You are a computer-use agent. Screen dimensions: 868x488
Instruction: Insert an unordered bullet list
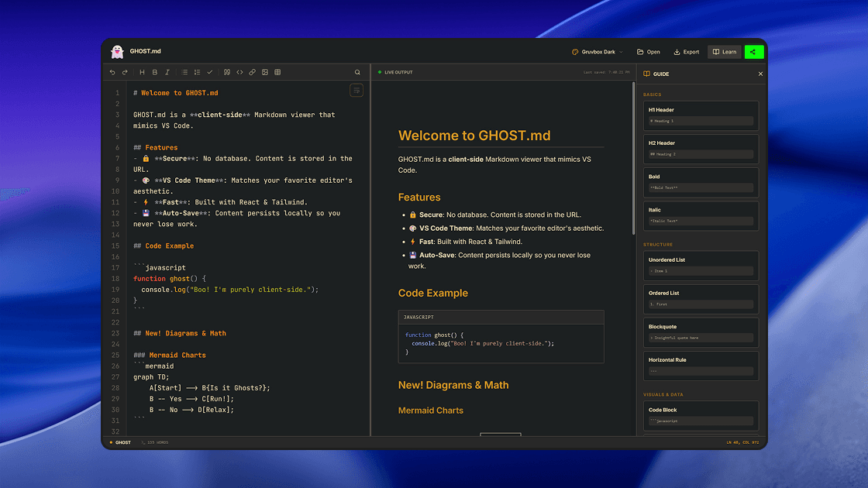coord(185,73)
